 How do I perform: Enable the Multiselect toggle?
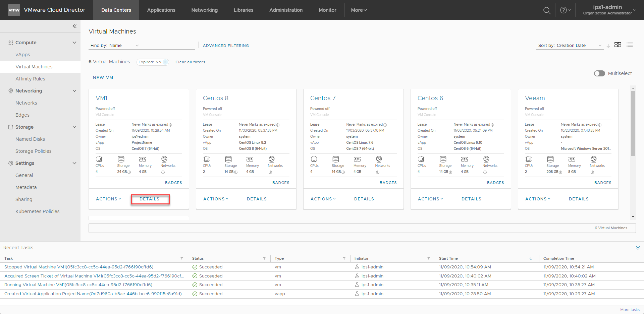pyautogui.click(x=599, y=73)
